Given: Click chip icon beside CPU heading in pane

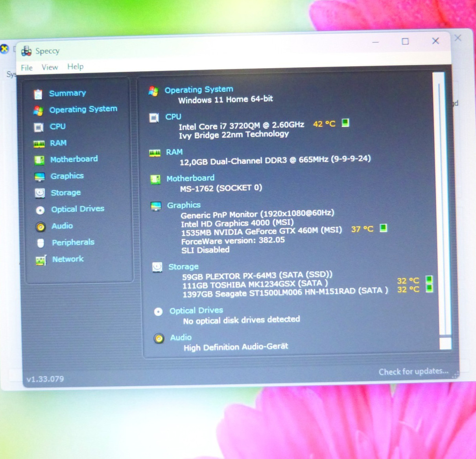Looking at the screenshot, I should click(x=154, y=118).
